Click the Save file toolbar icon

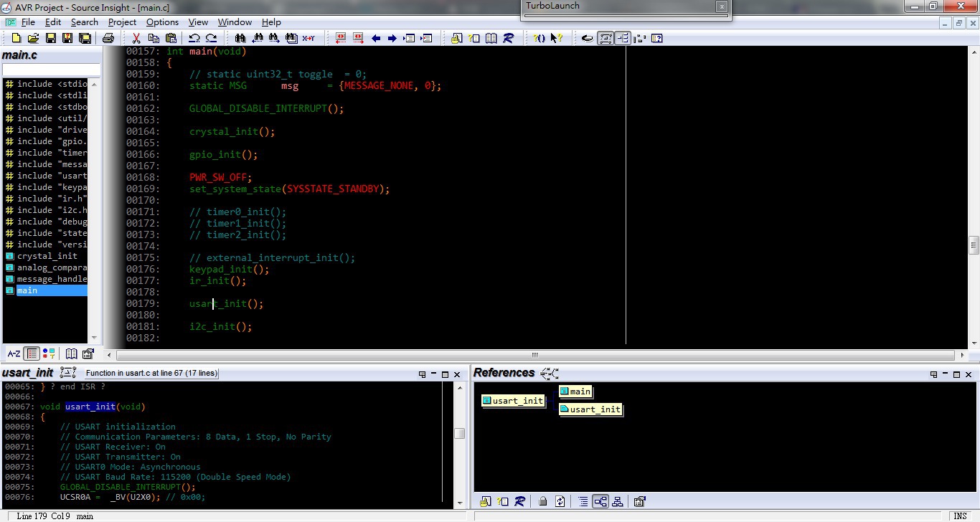(50, 38)
